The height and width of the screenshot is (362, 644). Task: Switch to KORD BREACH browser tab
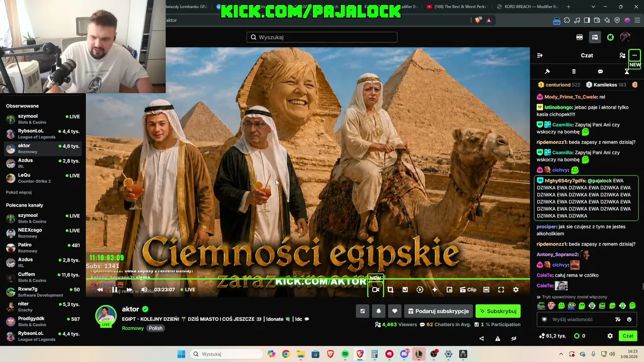pos(527,7)
